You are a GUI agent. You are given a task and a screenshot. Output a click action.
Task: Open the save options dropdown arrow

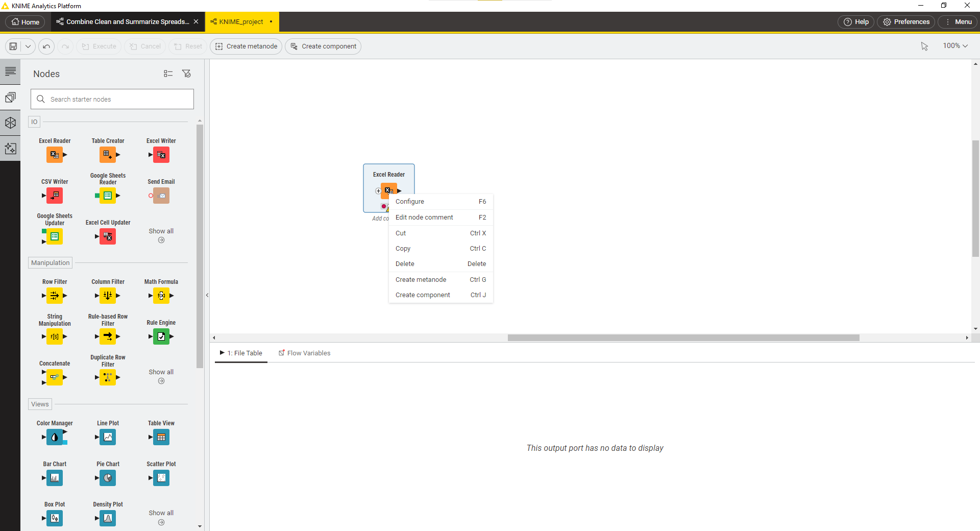[28, 46]
